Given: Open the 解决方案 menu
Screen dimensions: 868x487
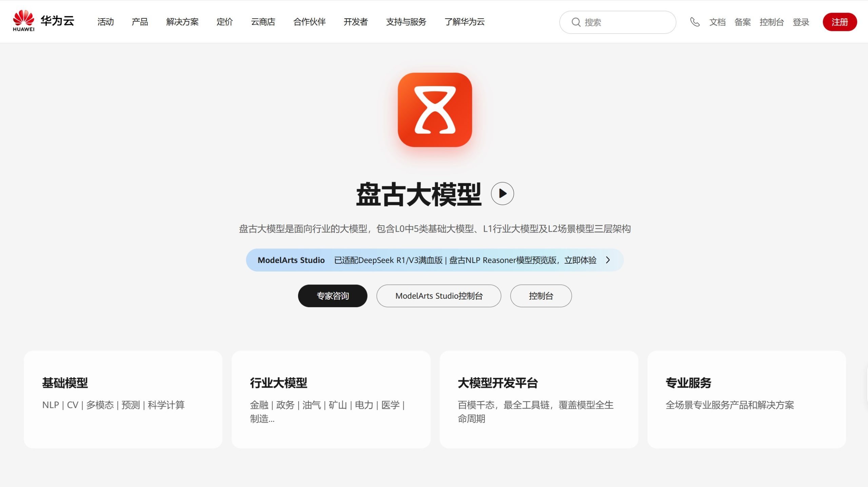Looking at the screenshot, I should tap(183, 22).
